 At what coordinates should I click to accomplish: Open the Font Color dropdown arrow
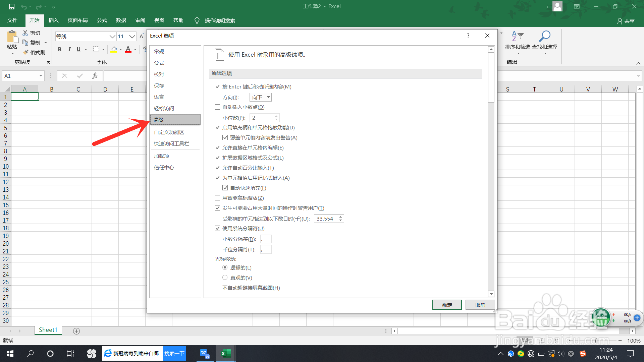coord(135,49)
